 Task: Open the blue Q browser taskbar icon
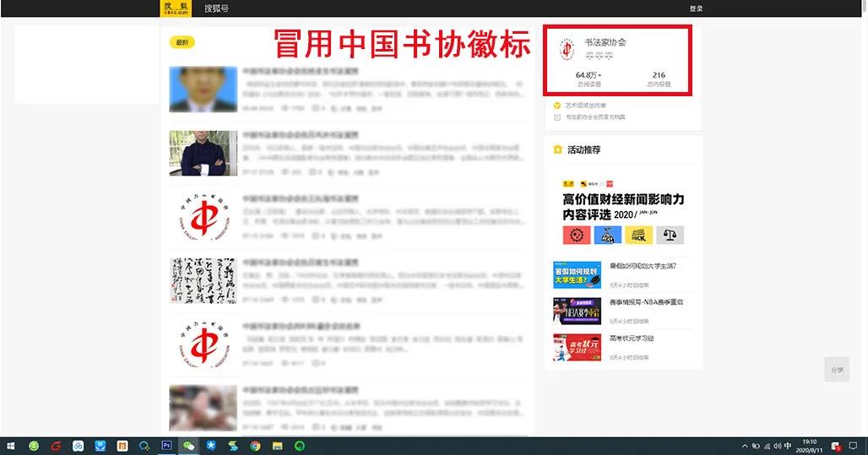(x=144, y=447)
